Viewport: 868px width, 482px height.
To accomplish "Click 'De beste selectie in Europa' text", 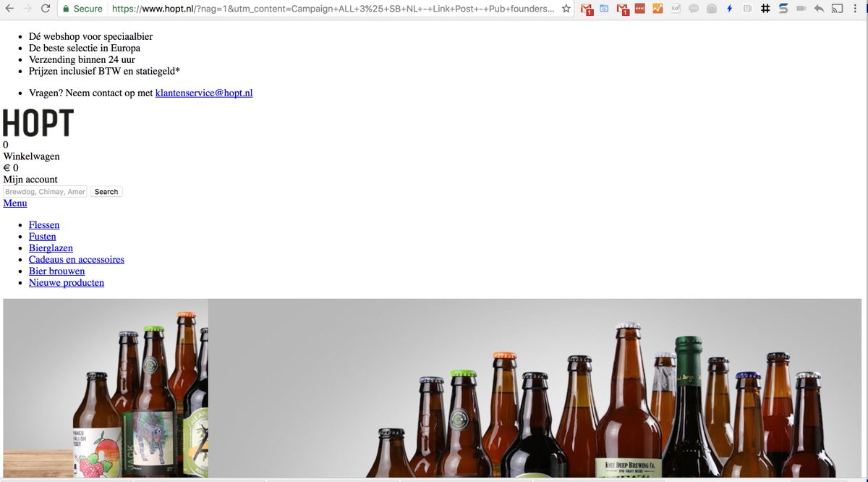I will coord(85,48).
